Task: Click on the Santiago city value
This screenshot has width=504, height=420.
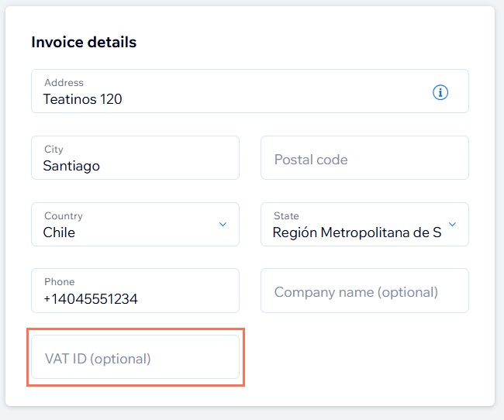Action: [71, 166]
